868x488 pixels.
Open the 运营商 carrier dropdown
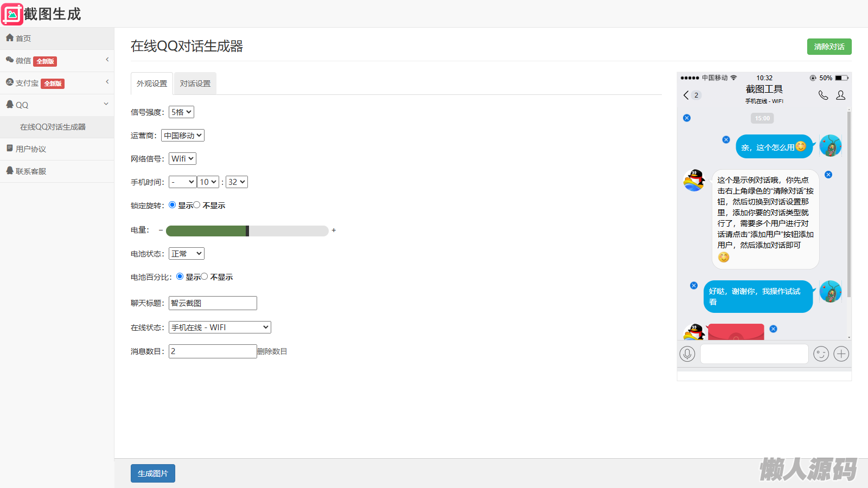(x=183, y=136)
